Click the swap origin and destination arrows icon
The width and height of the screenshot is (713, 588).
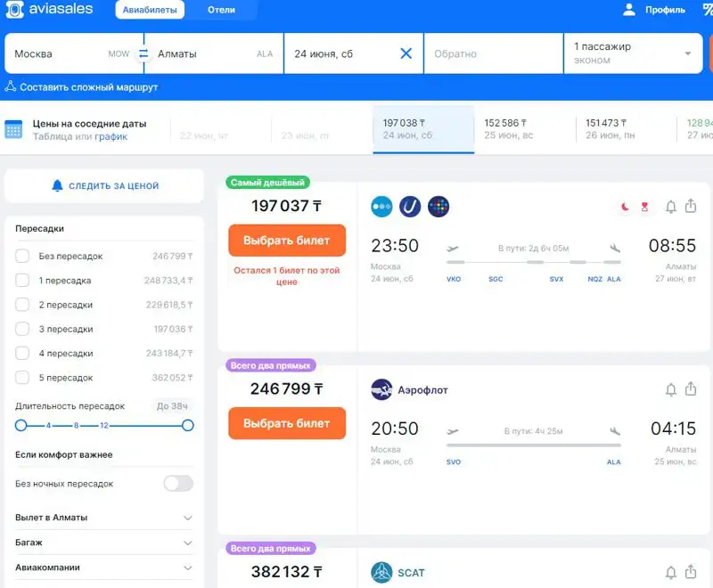(143, 53)
